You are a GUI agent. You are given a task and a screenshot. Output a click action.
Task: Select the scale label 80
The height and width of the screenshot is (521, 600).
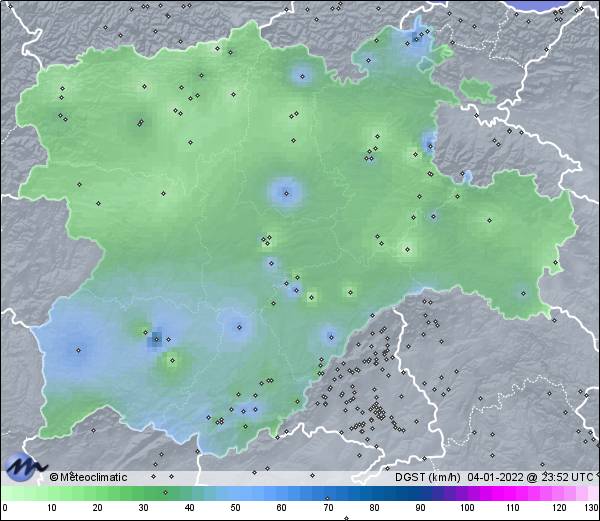[x=374, y=508]
